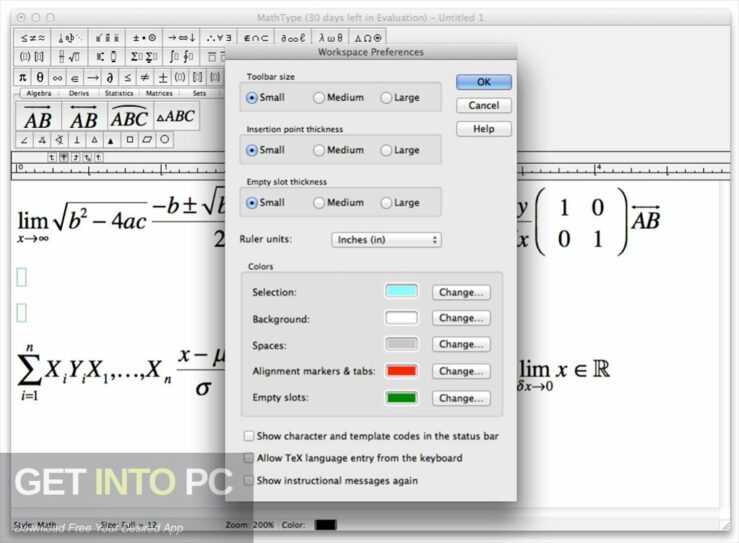The height and width of the screenshot is (543, 739).
Task: Change the Spaces color
Action: pyautogui.click(x=461, y=345)
